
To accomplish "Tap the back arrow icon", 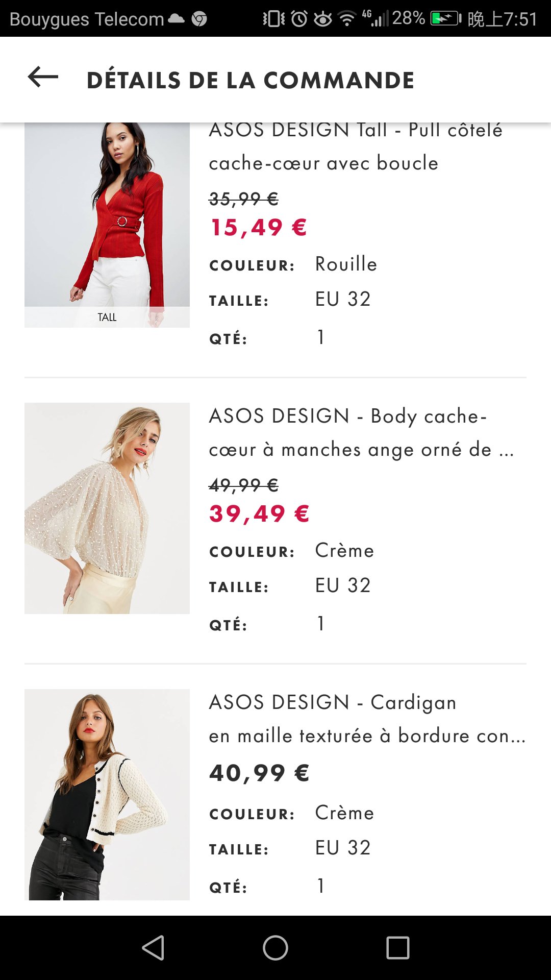I will point(43,78).
